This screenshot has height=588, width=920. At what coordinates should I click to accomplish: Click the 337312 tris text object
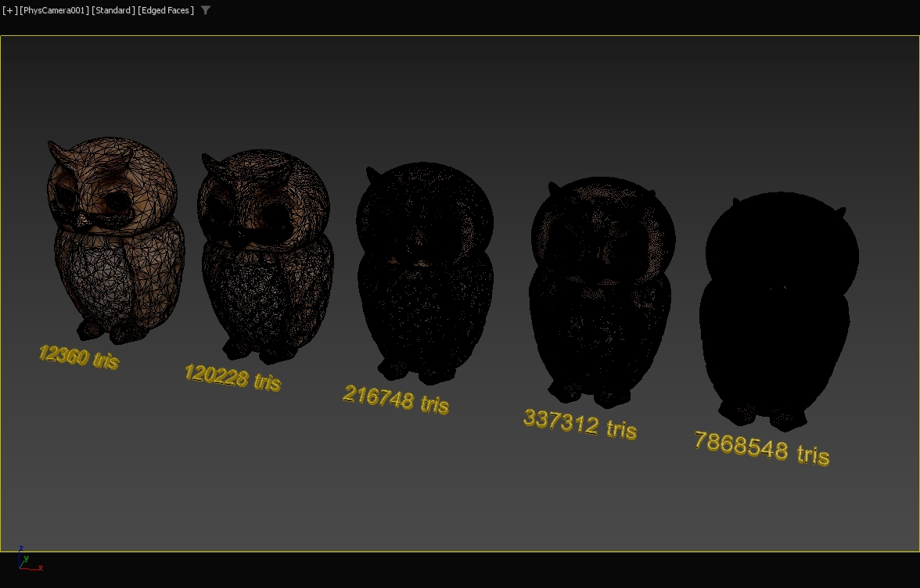click(580, 425)
